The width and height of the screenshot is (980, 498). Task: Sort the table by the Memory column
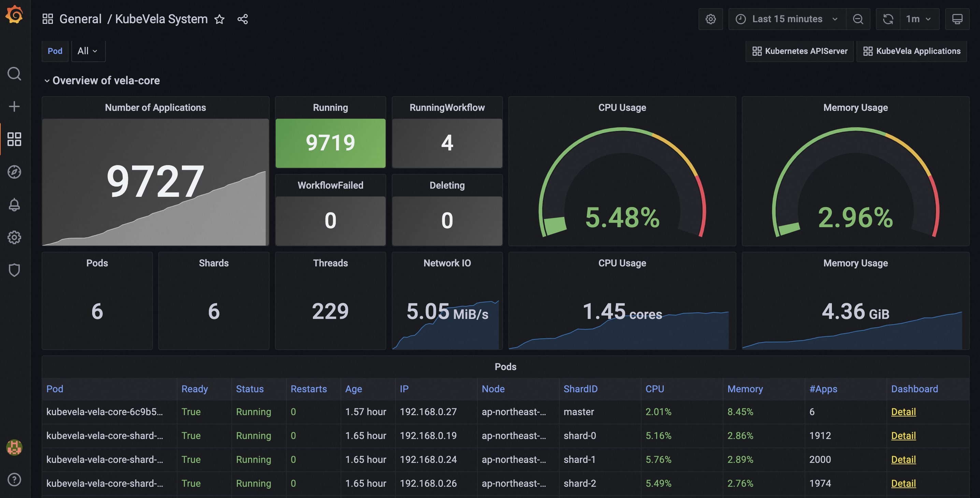click(x=745, y=389)
